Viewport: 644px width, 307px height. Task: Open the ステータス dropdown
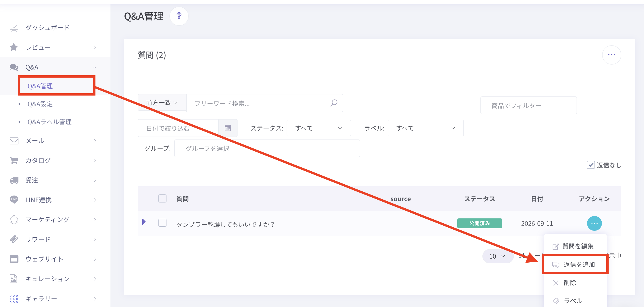tap(318, 128)
